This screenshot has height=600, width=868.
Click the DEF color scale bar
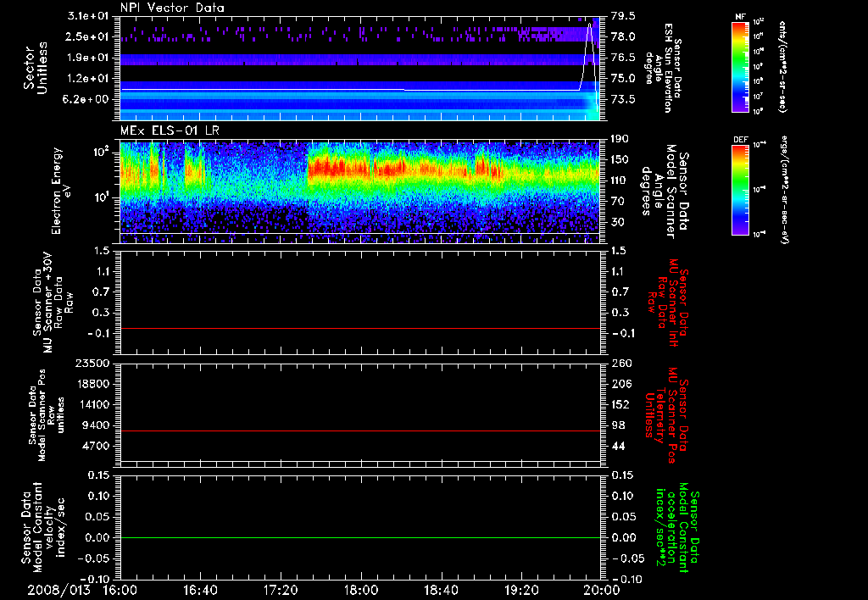(x=739, y=188)
